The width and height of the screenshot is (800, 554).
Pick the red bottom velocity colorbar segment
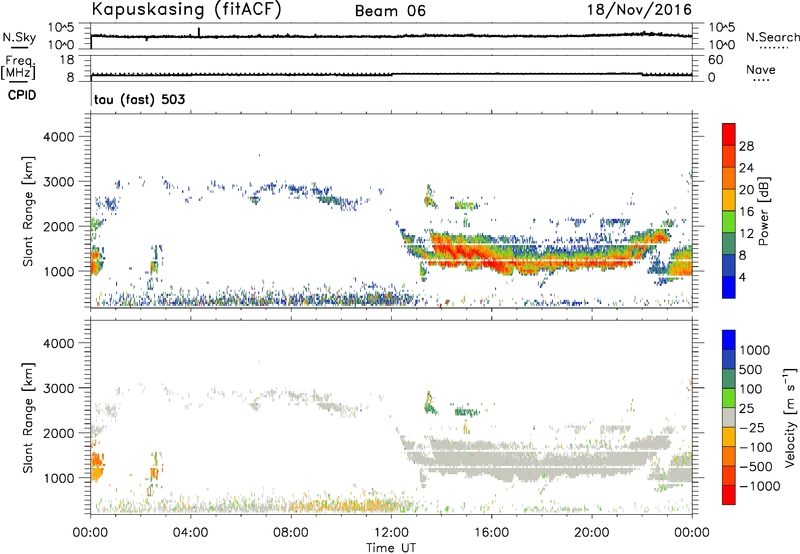pos(729,495)
